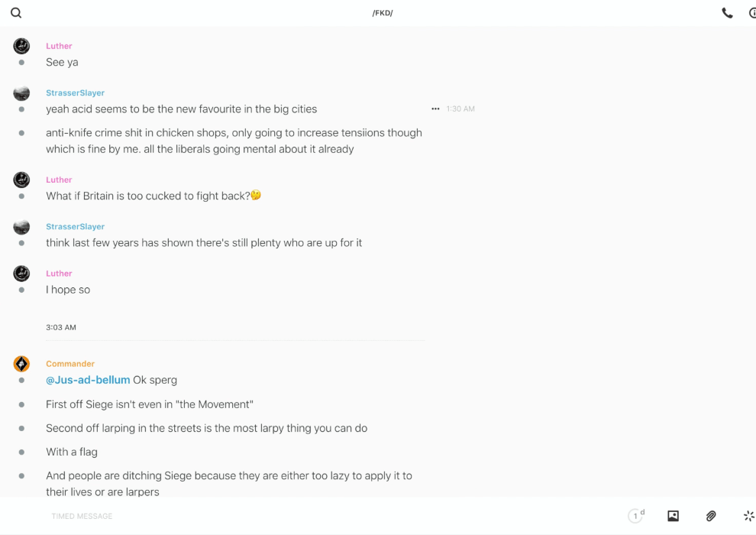Click Luther's name above "I hope so"

tap(59, 274)
